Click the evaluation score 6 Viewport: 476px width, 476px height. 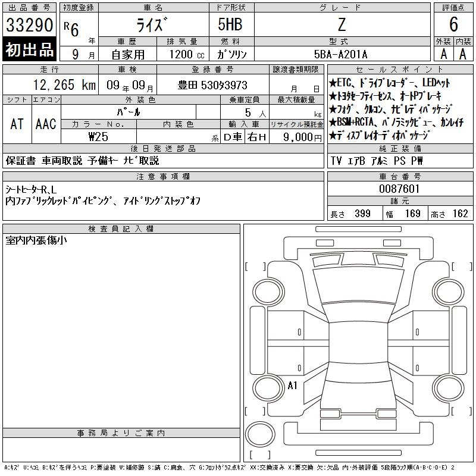tap(453, 24)
